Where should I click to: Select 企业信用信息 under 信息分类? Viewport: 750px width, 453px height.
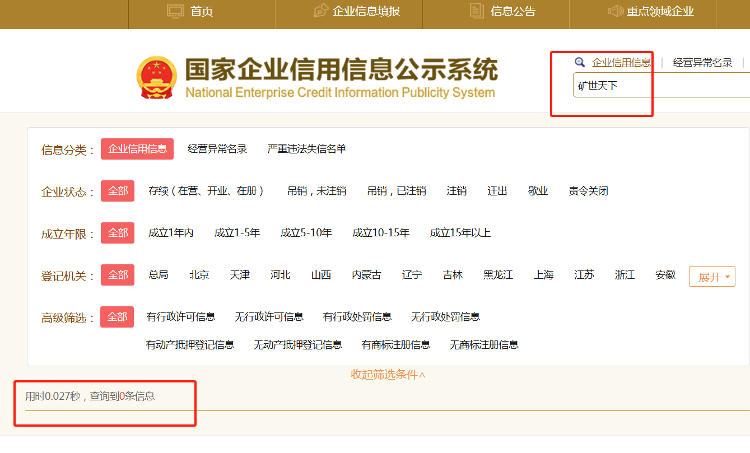137,149
